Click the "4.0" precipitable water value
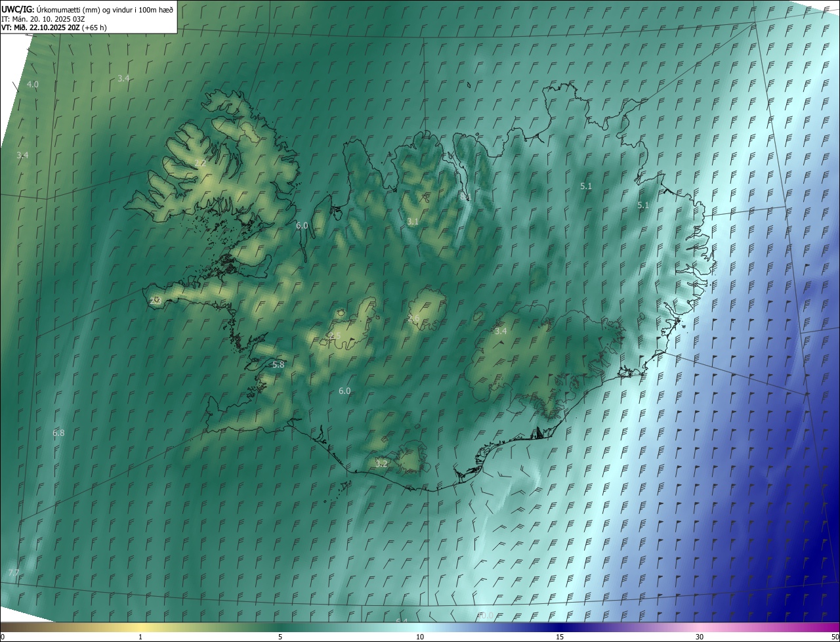Screen dimensions: 840x642 tap(32, 85)
